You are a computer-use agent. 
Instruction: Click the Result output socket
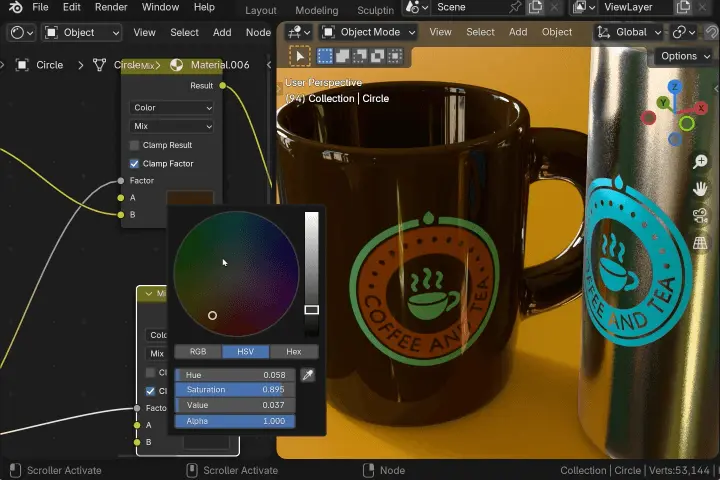click(x=223, y=85)
